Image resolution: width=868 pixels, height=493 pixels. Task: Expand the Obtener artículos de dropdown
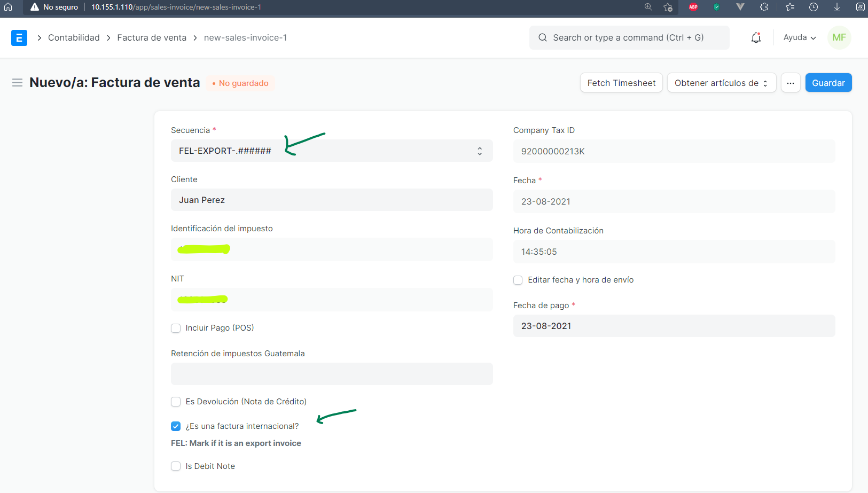pos(722,83)
